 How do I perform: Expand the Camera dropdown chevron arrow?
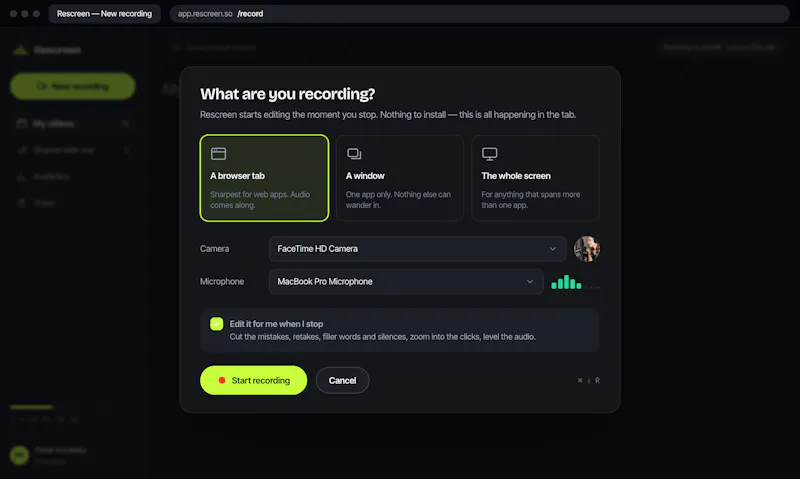553,249
